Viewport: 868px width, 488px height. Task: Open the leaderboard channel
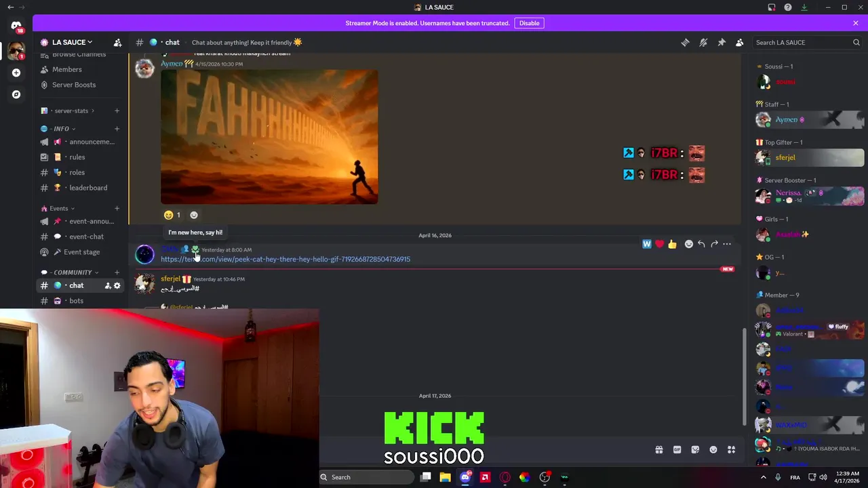80,188
